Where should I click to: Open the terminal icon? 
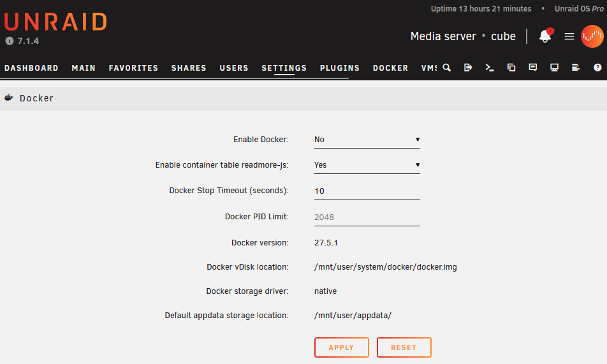tap(490, 68)
